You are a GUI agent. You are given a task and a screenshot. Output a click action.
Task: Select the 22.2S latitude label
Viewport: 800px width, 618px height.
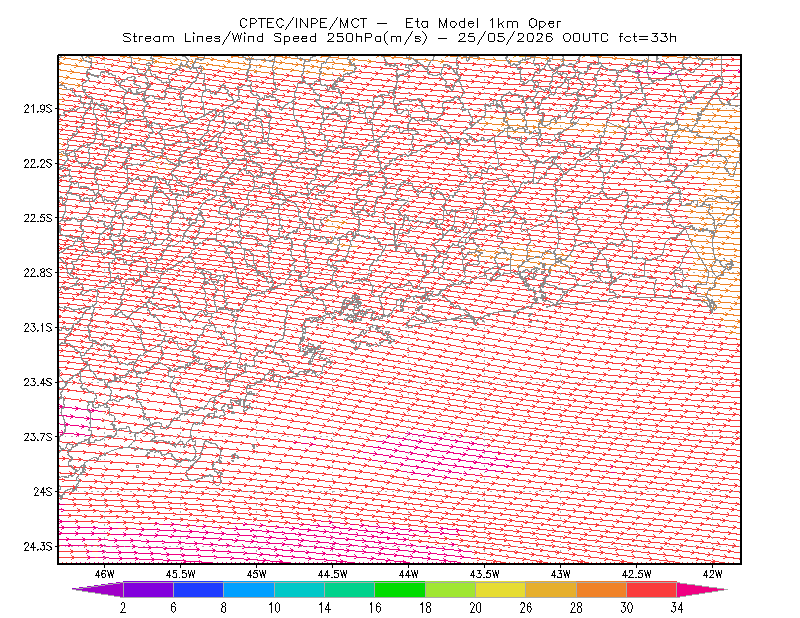click(x=38, y=163)
